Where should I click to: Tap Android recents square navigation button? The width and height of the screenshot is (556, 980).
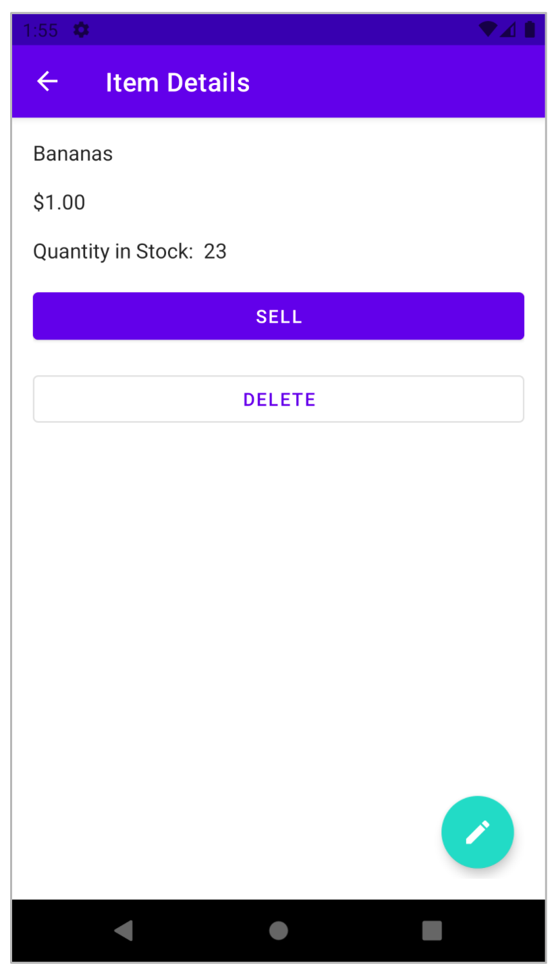pos(432,930)
